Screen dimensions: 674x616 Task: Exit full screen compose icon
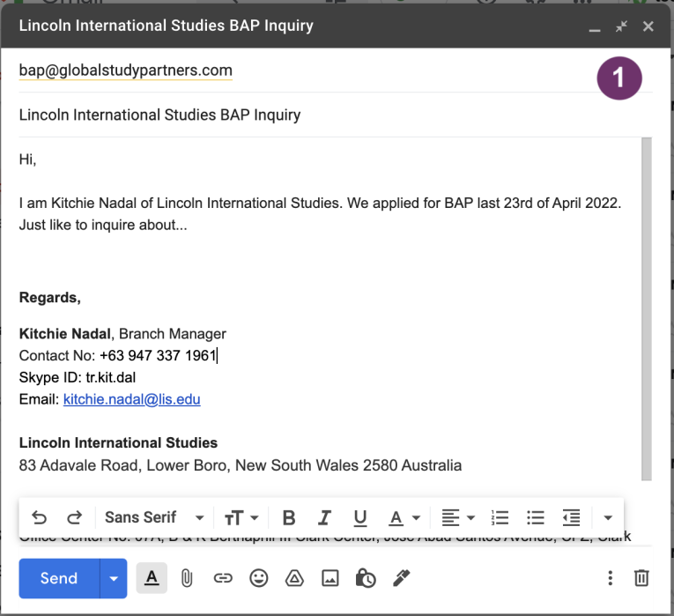tap(621, 26)
